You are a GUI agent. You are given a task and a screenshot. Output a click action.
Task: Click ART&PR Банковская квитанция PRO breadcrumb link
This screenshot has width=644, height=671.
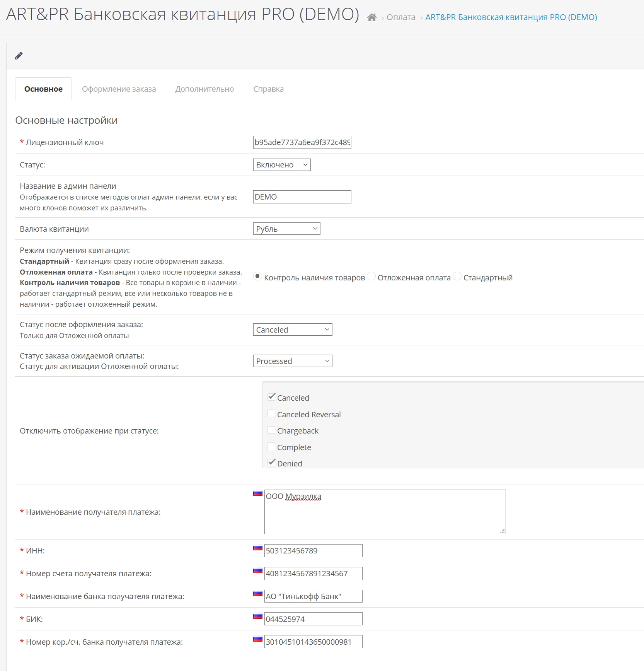coord(511,17)
